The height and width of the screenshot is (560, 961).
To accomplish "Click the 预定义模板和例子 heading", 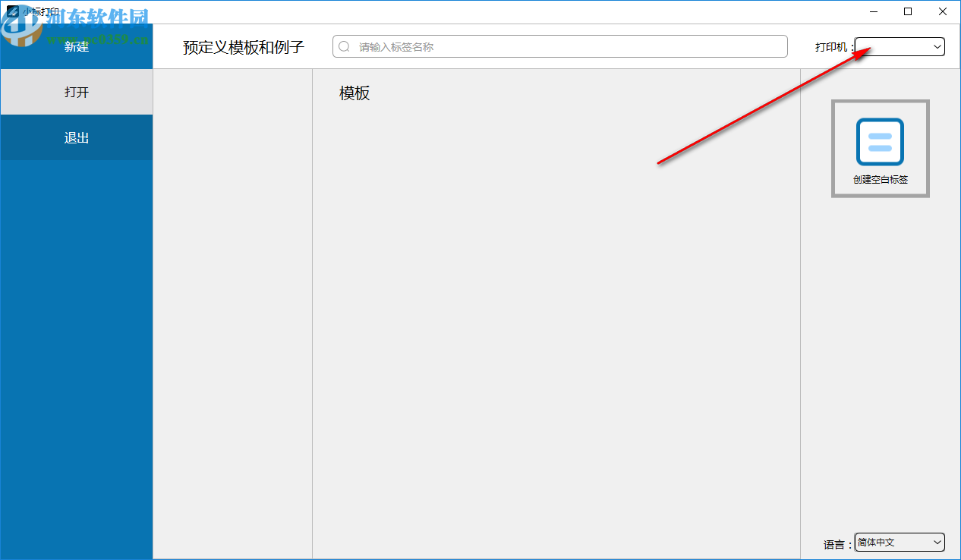I will tap(244, 47).
